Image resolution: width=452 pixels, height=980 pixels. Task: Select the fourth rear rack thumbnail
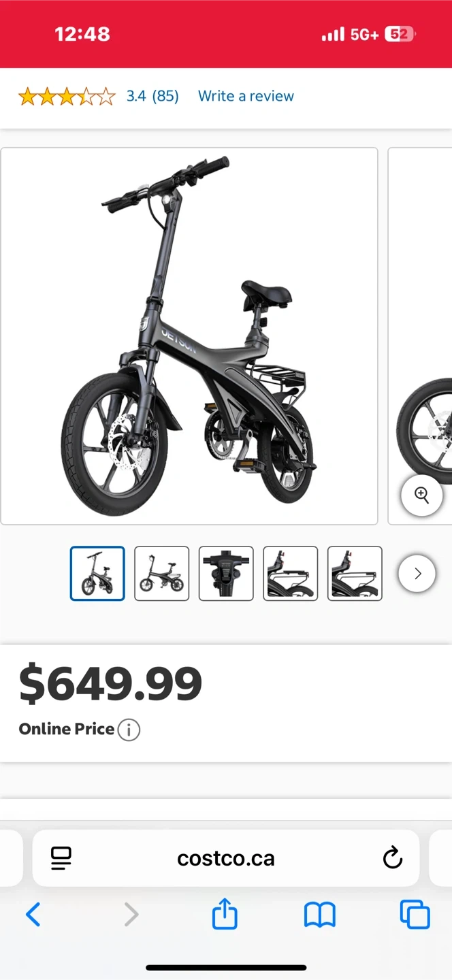291,574
